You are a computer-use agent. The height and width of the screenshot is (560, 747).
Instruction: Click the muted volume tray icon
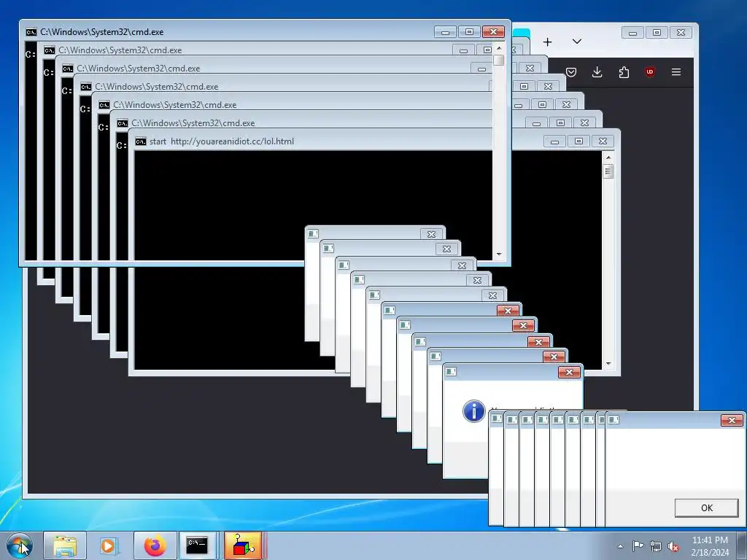coord(673,547)
